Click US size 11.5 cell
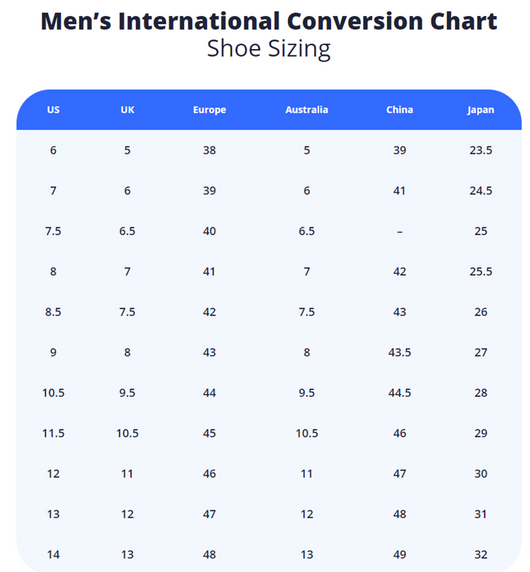Screen dimensions: 530x572 pyautogui.click(x=53, y=433)
